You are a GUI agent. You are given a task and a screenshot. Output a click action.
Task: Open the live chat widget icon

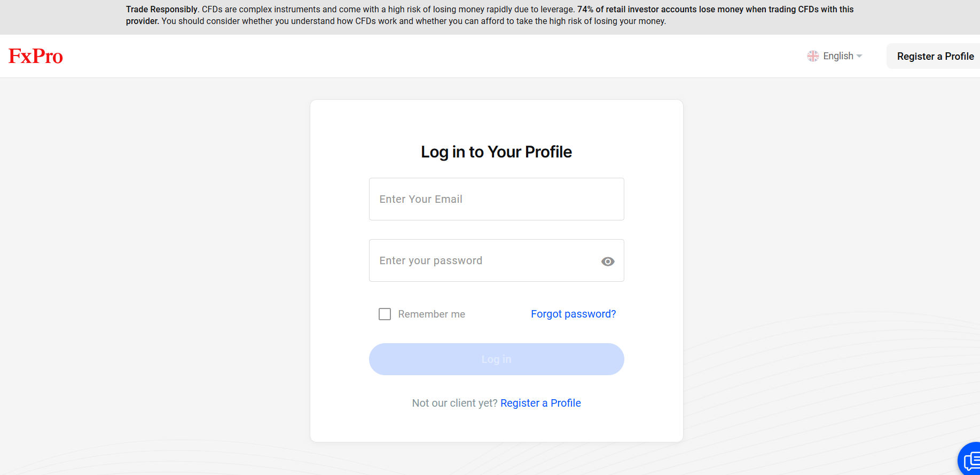point(971,460)
